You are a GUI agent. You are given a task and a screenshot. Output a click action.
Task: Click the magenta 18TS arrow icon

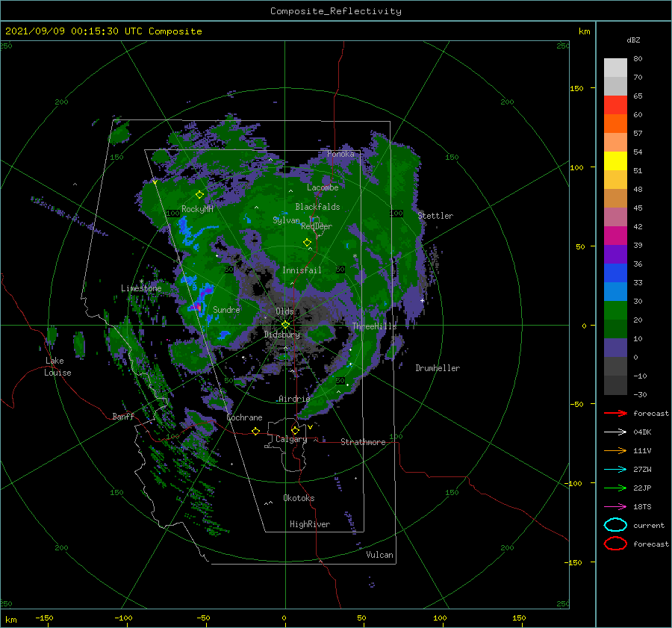[x=615, y=506]
